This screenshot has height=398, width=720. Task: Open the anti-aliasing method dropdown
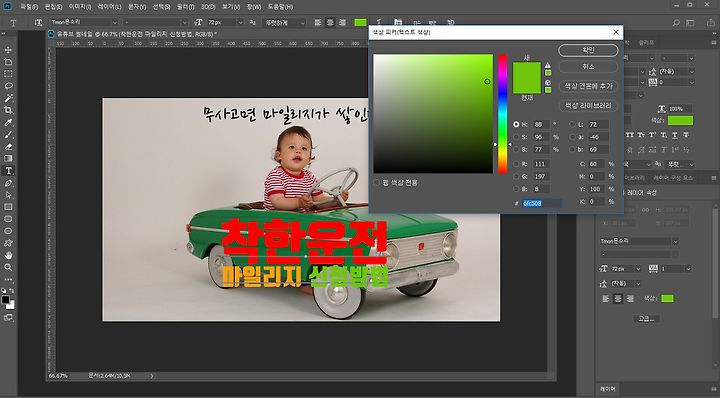[x=284, y=22]
